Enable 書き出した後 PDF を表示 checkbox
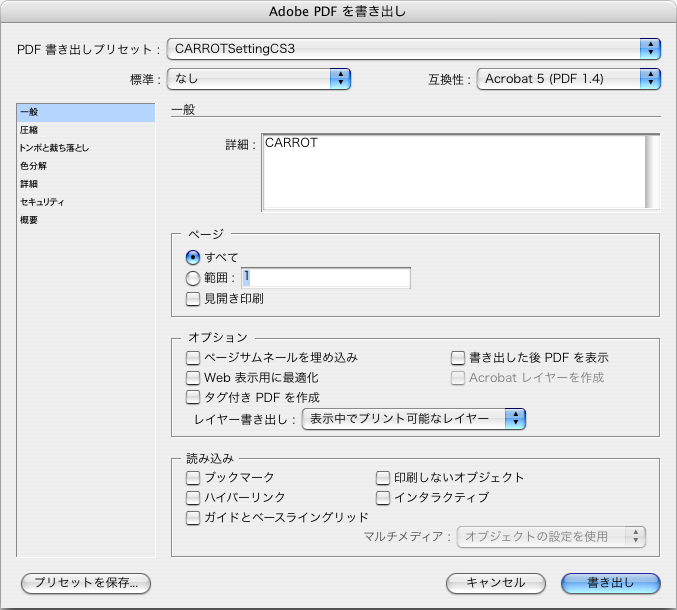Screen dimensions: 677x610 tap(458, 358)
